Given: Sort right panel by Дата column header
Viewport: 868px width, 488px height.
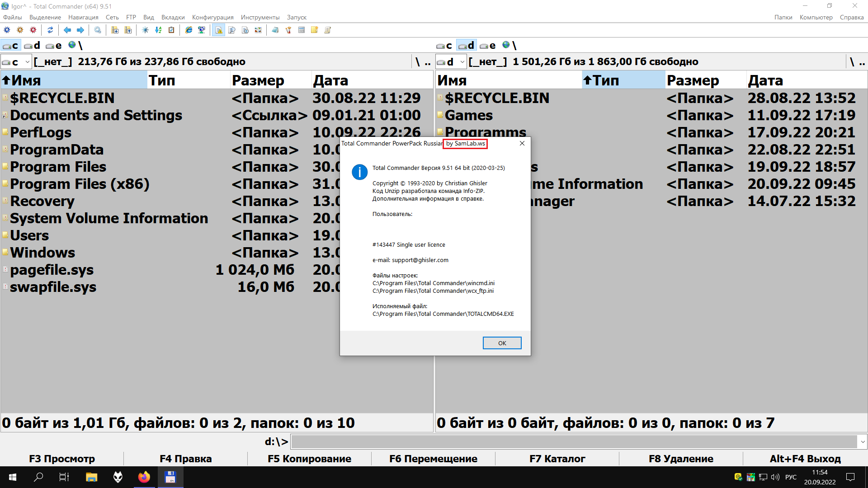Looking at the screenshot, I should tap(807, 80).
